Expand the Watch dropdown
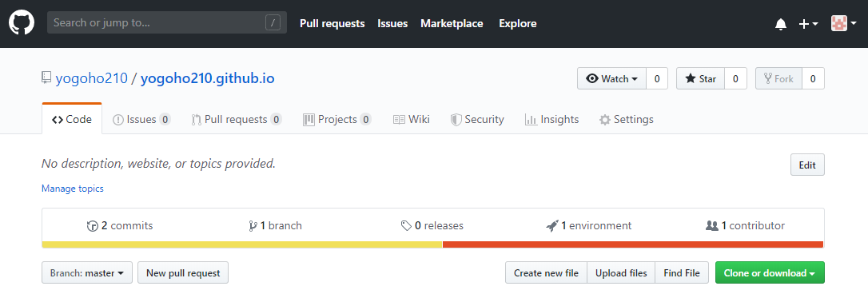868x290 pixels. [x=611, y=78]
